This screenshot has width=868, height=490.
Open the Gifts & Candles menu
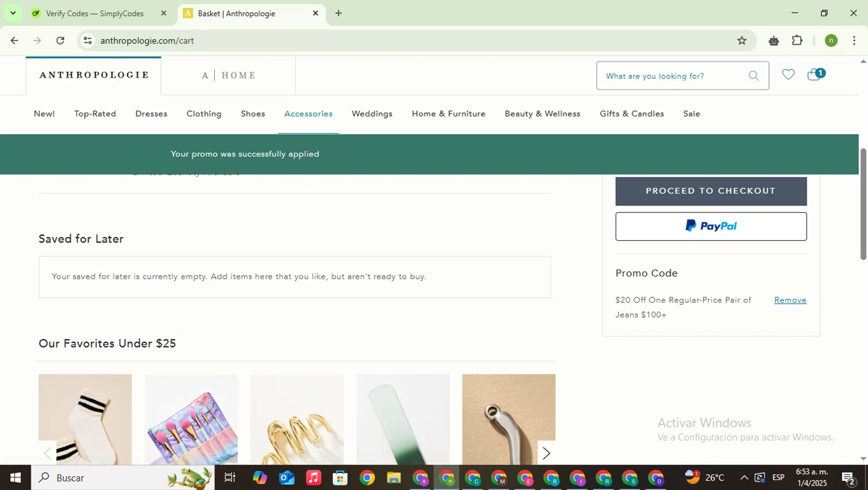[632, 114]
